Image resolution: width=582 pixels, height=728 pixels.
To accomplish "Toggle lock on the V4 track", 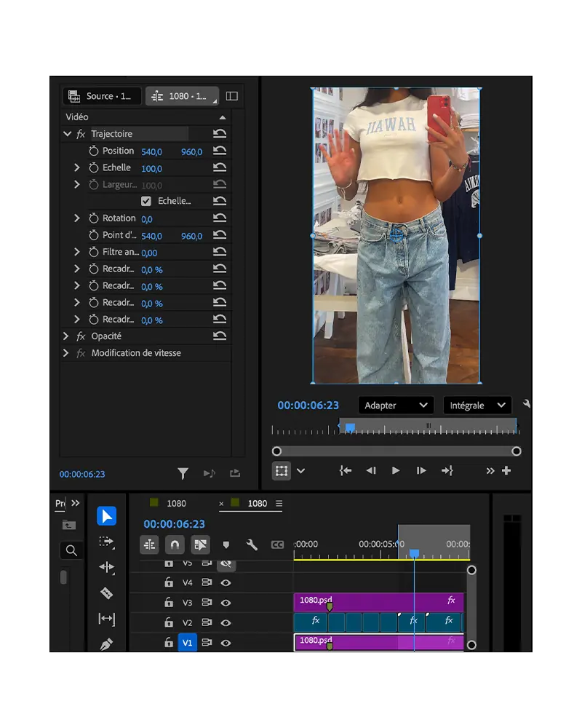I will pyautogui.click(x=169, y=582).
